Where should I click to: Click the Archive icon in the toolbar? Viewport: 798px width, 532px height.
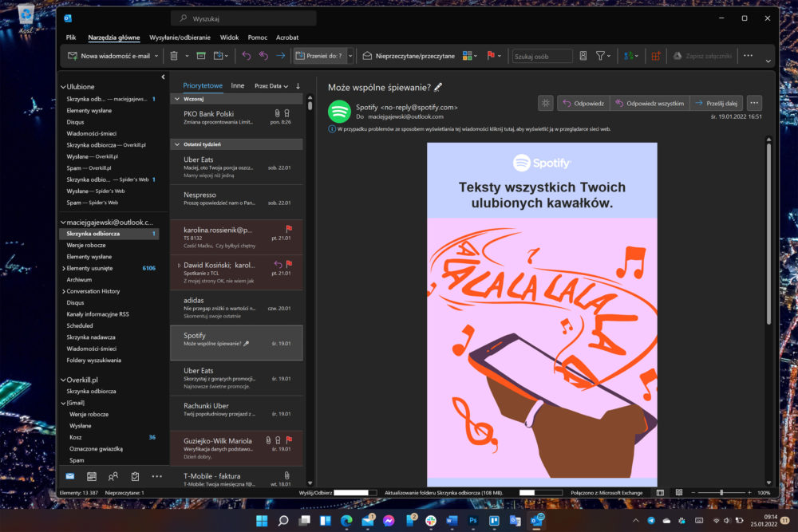pos(201,56)
